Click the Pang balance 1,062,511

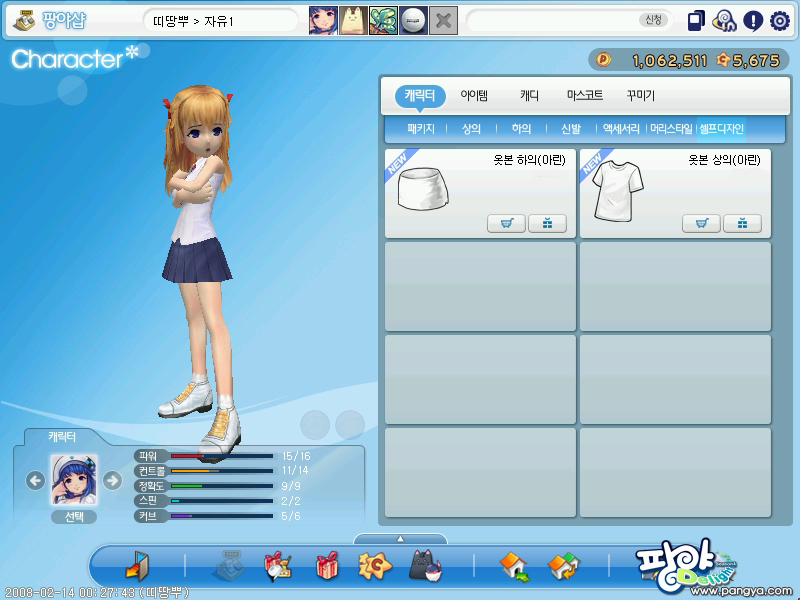669,61
